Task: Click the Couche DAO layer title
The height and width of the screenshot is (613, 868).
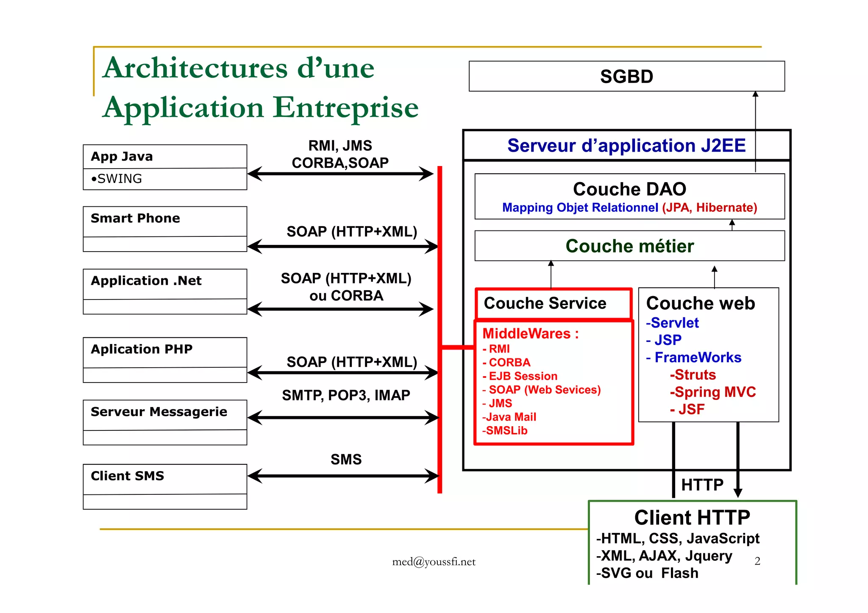Action: click(x=629, y=189)
